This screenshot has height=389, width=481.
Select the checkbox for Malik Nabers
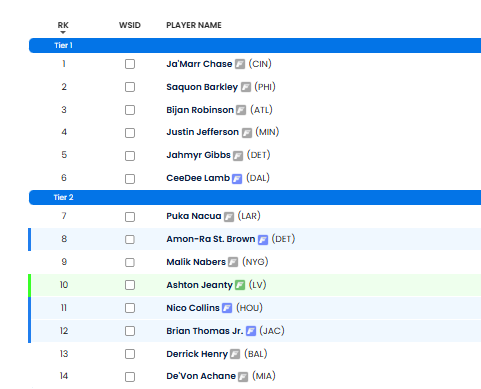click(x=130, y=263)
